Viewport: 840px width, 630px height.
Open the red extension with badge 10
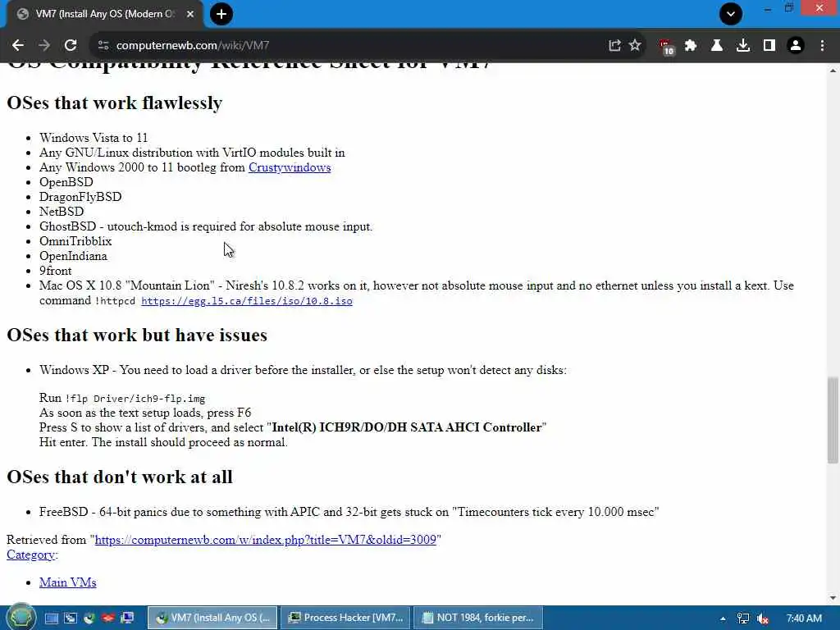pyautogui.click(x=666, y=47)
